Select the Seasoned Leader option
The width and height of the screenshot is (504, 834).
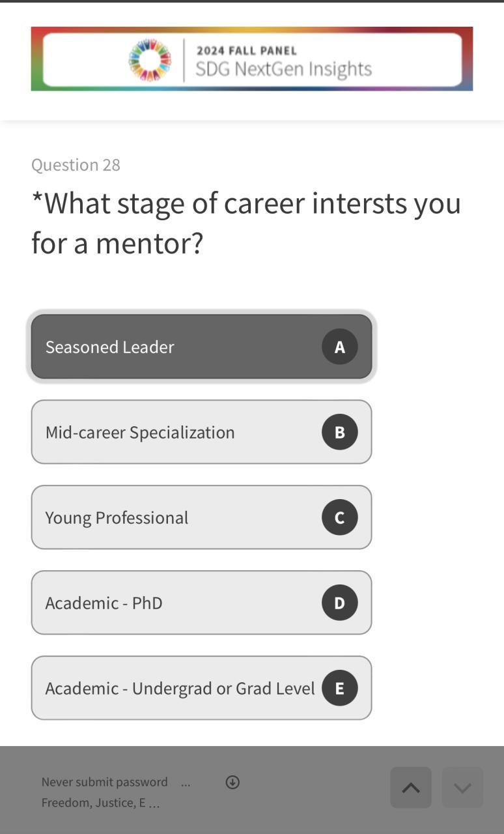tap(176, 347)
